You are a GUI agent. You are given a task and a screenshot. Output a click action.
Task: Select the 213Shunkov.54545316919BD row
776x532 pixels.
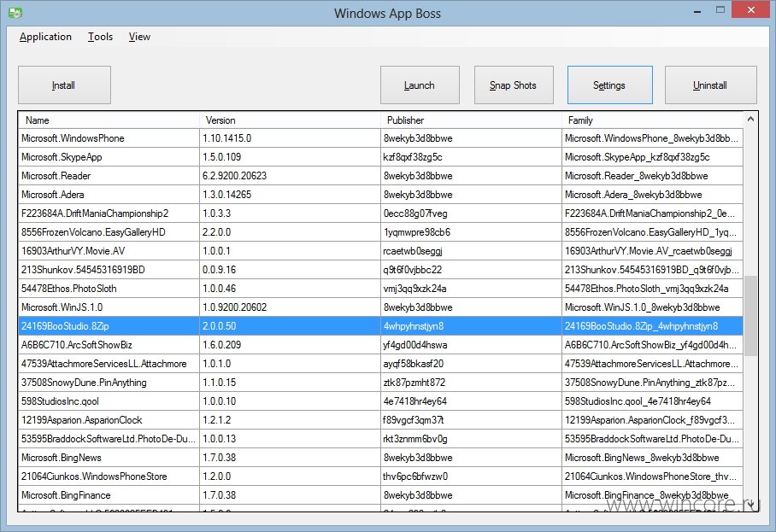coord(380,270)
